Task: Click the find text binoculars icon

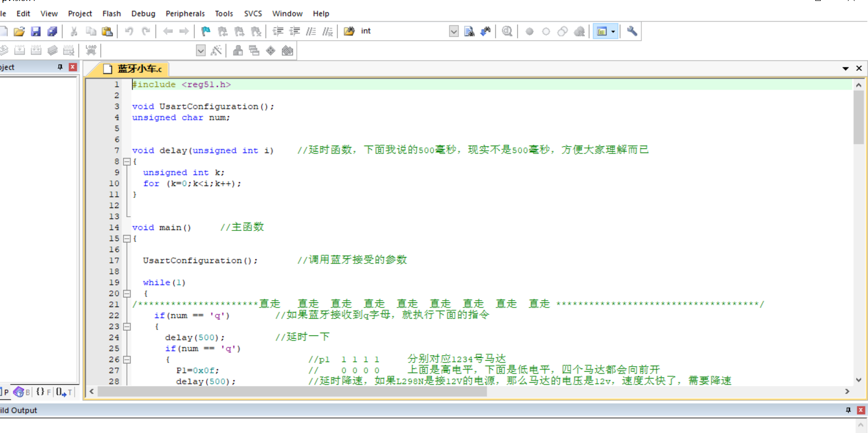Action: [x=469, y=31]
